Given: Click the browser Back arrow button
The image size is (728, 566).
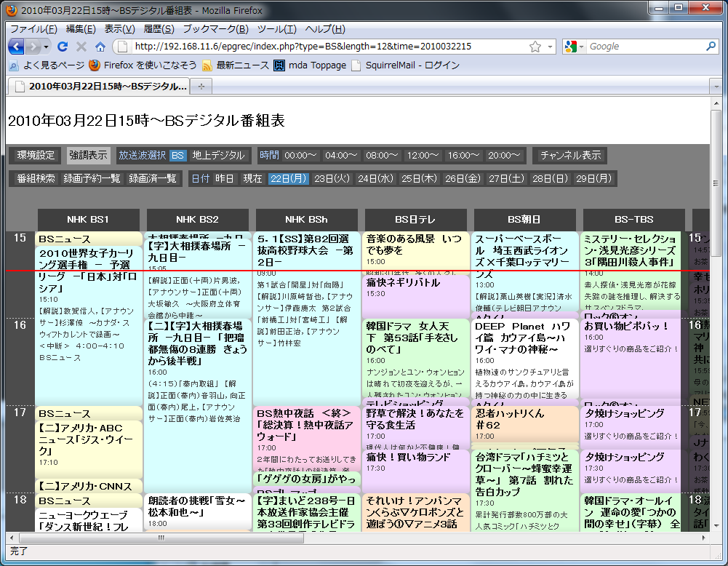Looking at the screenshot, I should (16, 47).
